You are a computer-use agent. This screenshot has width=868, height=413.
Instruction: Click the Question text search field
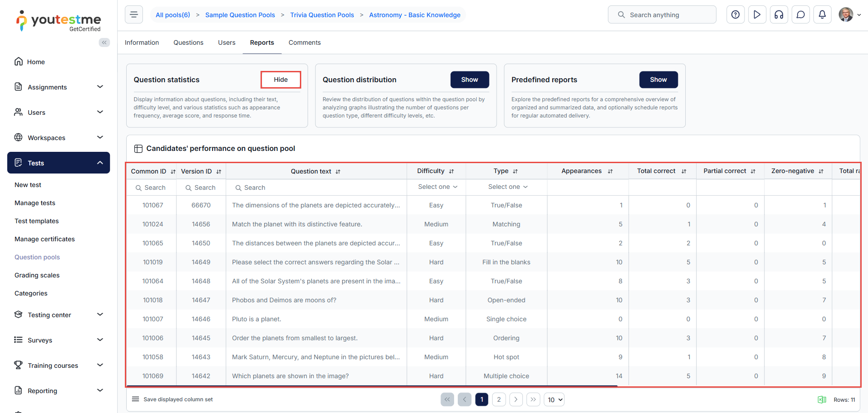[x=317, y=188]
